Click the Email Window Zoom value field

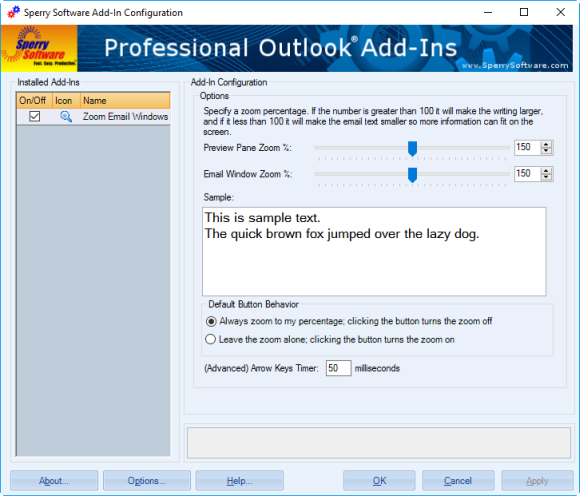pyautogui.click(x=527, y=174)
